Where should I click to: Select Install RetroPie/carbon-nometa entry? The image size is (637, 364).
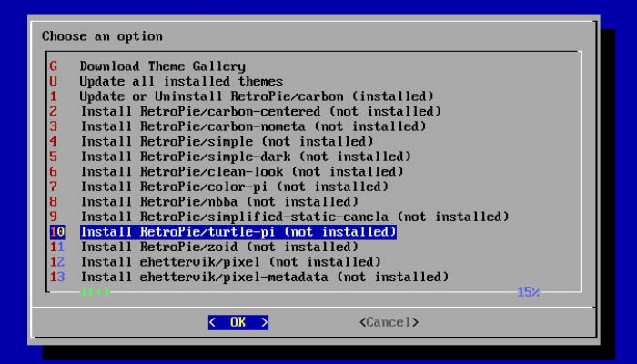pyautogui.click(x=238, y=126)
